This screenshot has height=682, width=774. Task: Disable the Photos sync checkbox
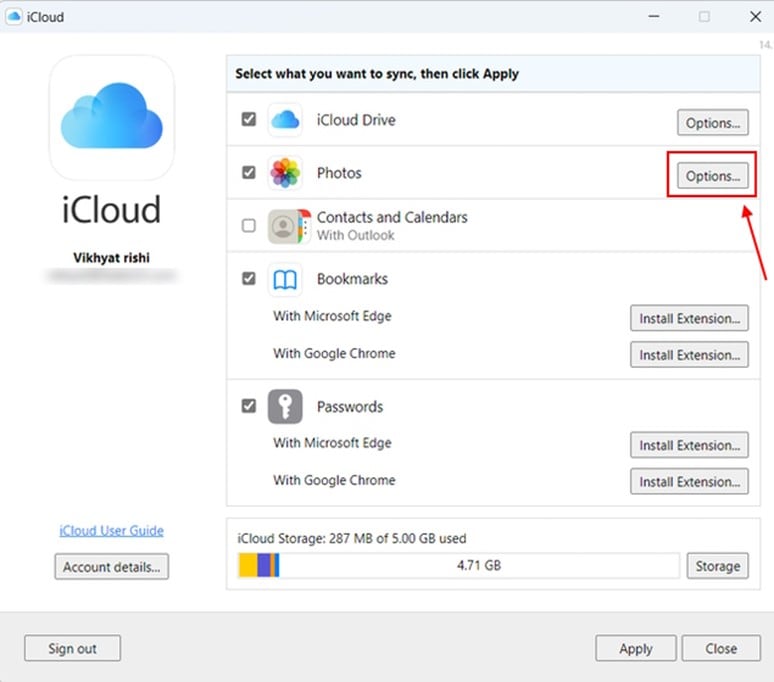[248, 173]
